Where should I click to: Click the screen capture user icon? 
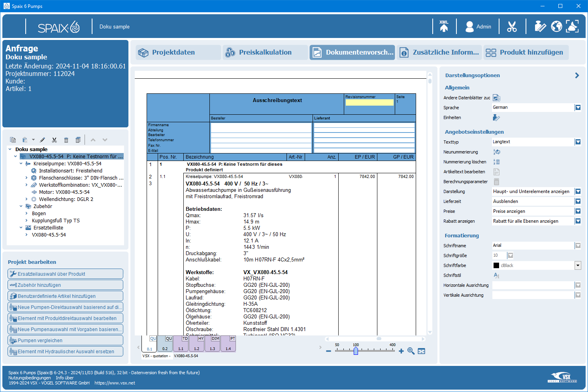click(572, 27)
